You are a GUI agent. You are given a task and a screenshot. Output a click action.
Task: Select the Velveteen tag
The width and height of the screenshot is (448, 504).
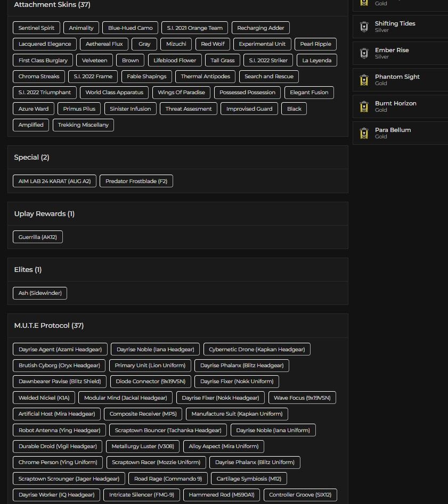click(x=95, y=61)
